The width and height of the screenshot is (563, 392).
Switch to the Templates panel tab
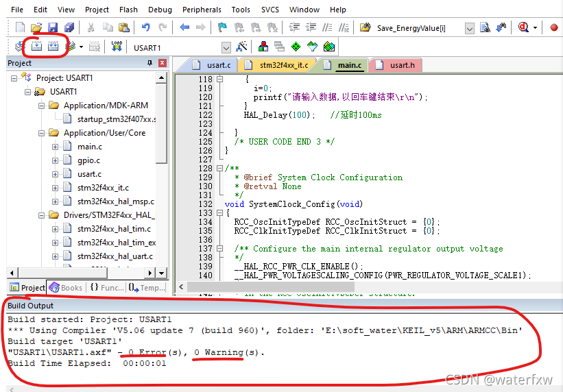tap(147, 288)
